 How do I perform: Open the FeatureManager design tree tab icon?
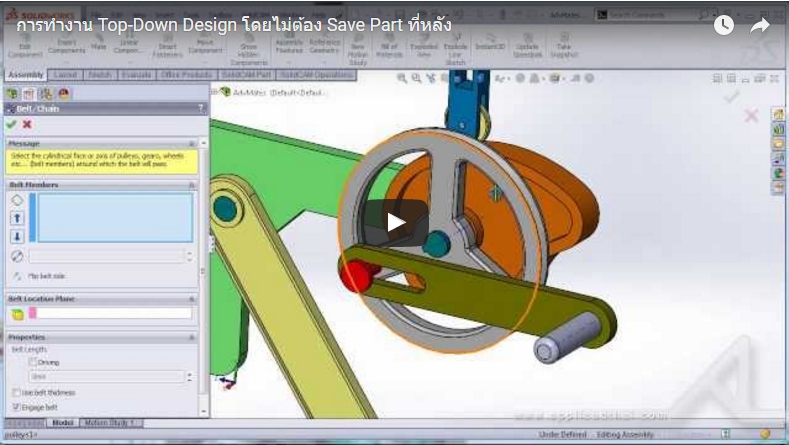(12, 94)
